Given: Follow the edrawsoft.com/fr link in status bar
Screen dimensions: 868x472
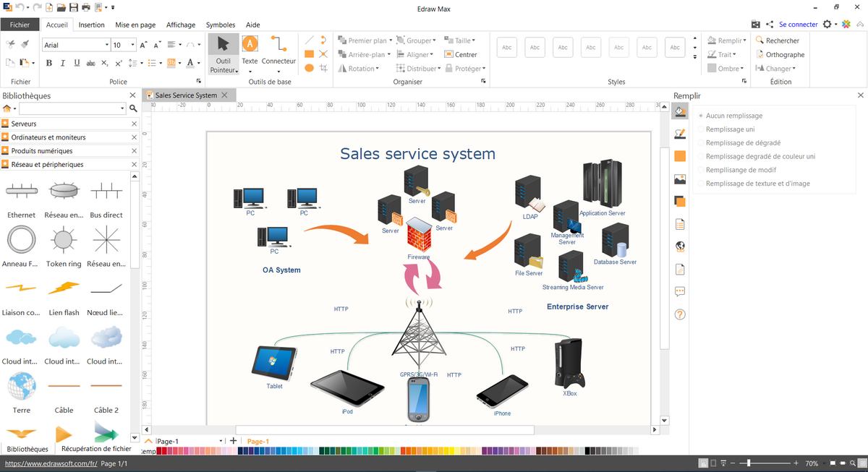Looking at the screenshot, I should 49,463.
